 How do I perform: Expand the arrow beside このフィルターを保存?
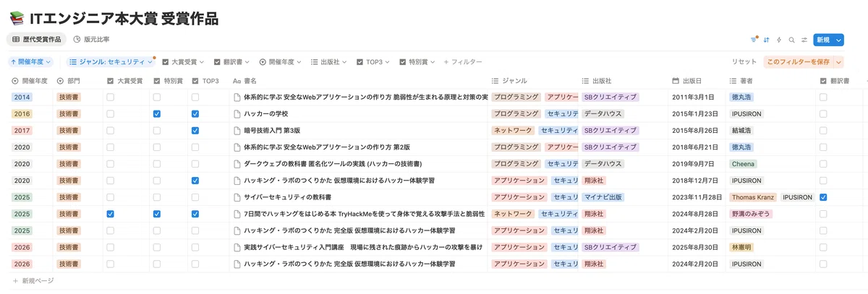(838, 62)
